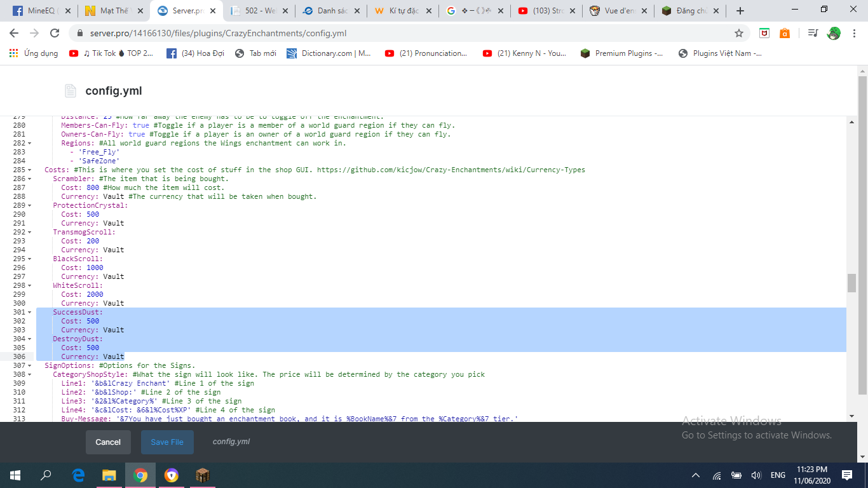The image size is (868, 488).
Task: Collapse the SuccessDust block at line 301
Action: coord(30,312)
